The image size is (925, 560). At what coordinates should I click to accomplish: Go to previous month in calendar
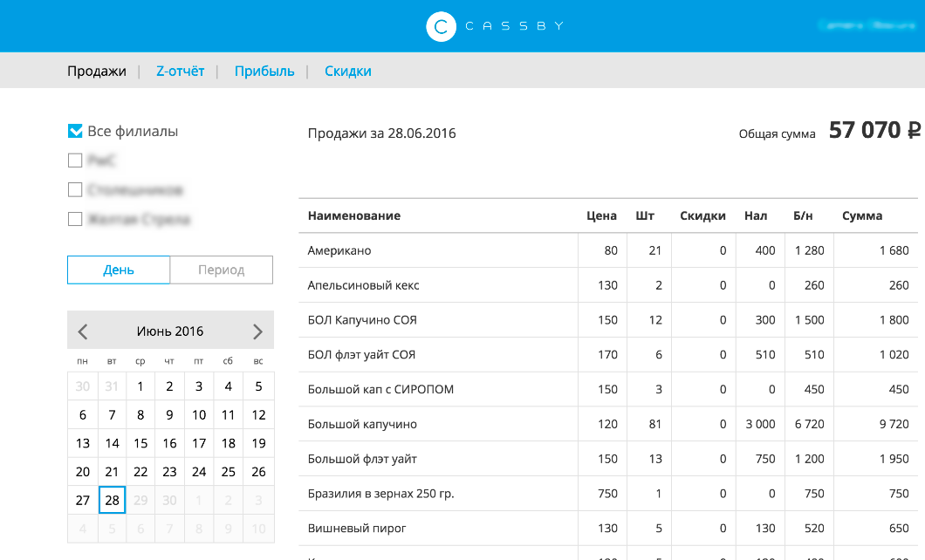tap(83, 331)
